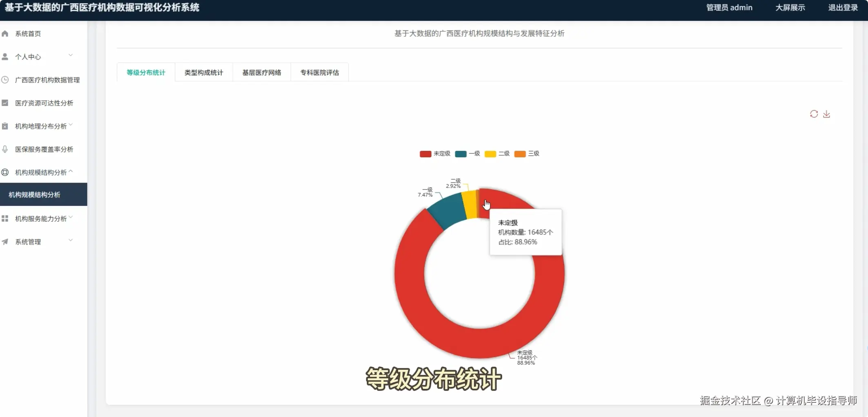Open 广西医疗机构数据管理 menu item
868x417 pixels.
pos(44,80)
